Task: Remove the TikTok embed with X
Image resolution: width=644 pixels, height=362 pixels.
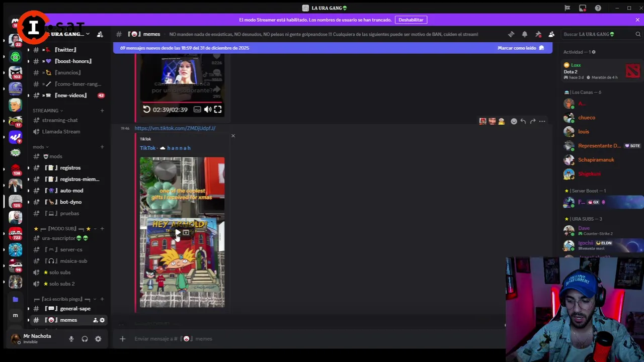Action: coord(233,136)
